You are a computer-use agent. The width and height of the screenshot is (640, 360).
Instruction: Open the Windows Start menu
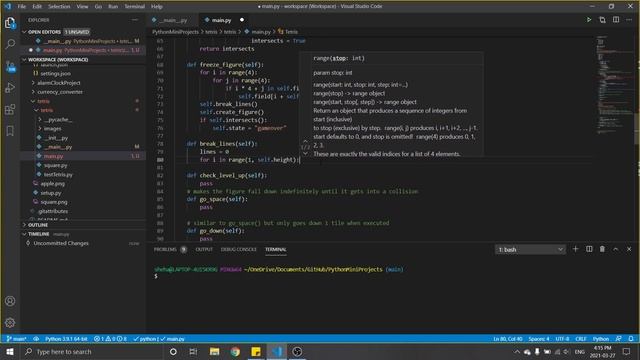pos(10,351)
